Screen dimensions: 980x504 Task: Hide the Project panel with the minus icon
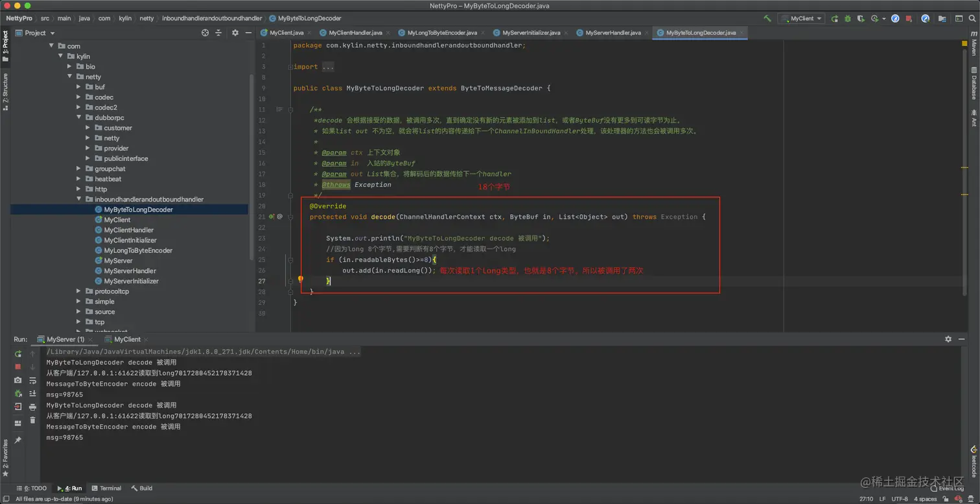click(x=248, y=32)
